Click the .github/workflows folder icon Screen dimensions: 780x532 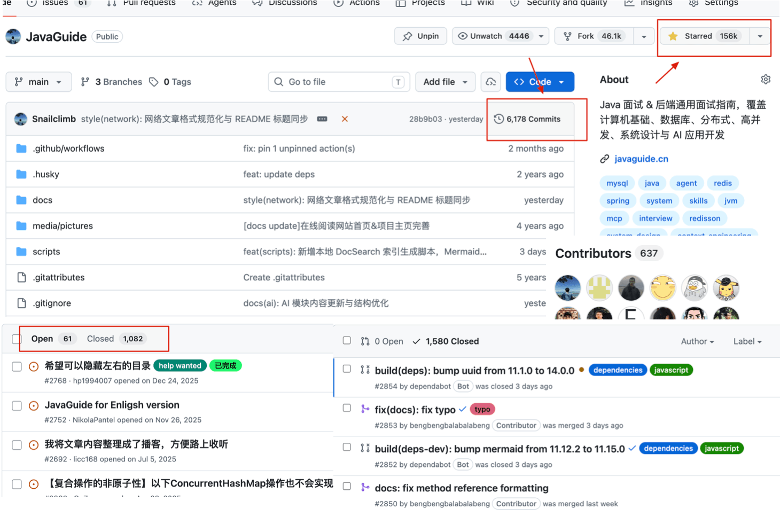[21, 148]
